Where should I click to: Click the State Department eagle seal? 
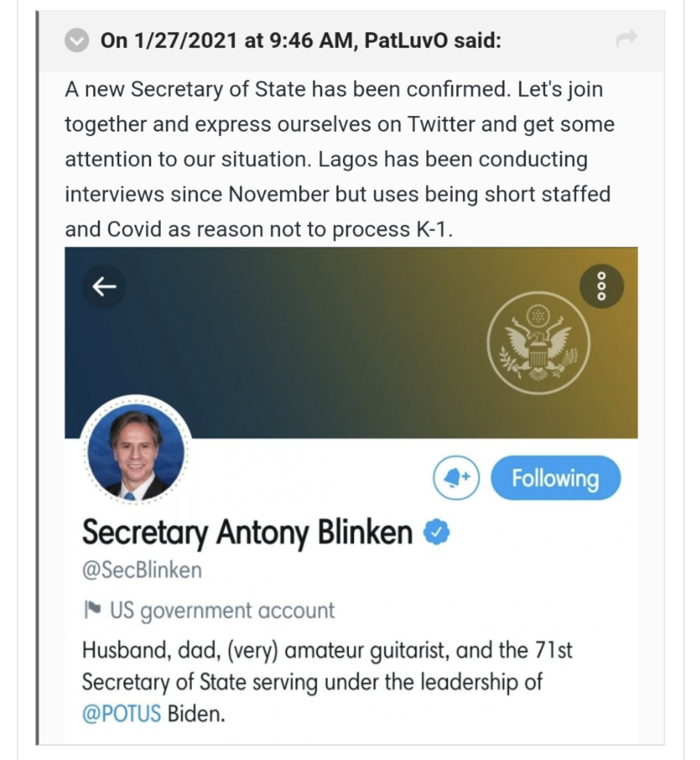[x=538, y=343]
